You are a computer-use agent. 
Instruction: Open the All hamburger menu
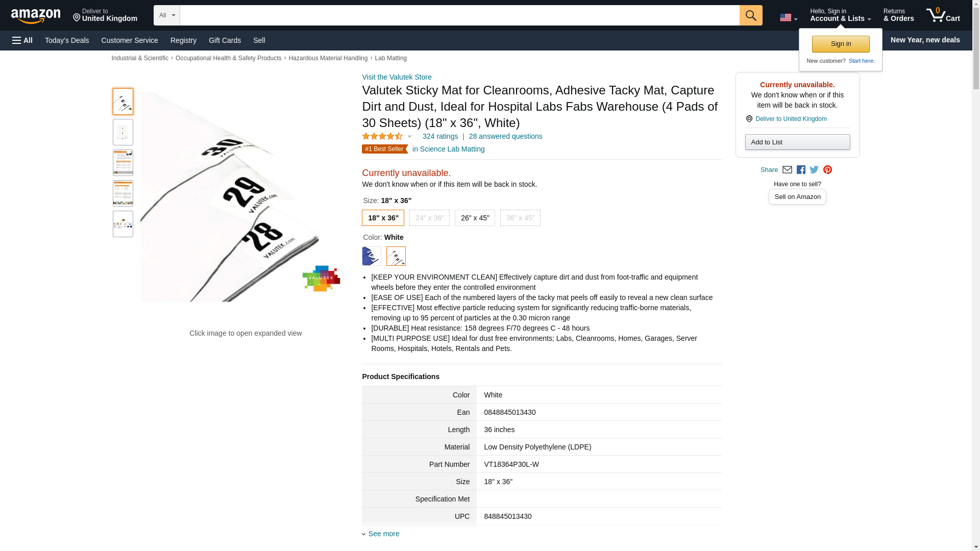pos(22,40)
